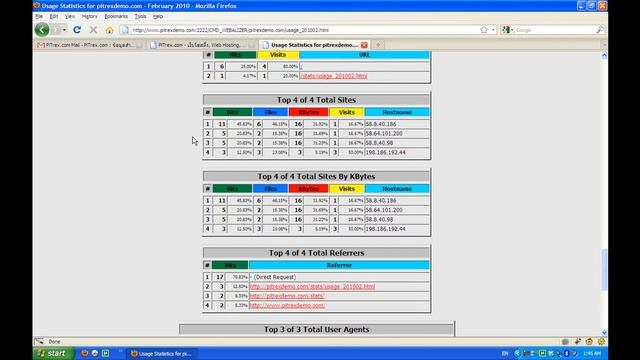Click hostname 58.8.40.186 in Total Sites table
This screenshot has width=640, height=360.
pyautogui.click(x=381, y=124)
